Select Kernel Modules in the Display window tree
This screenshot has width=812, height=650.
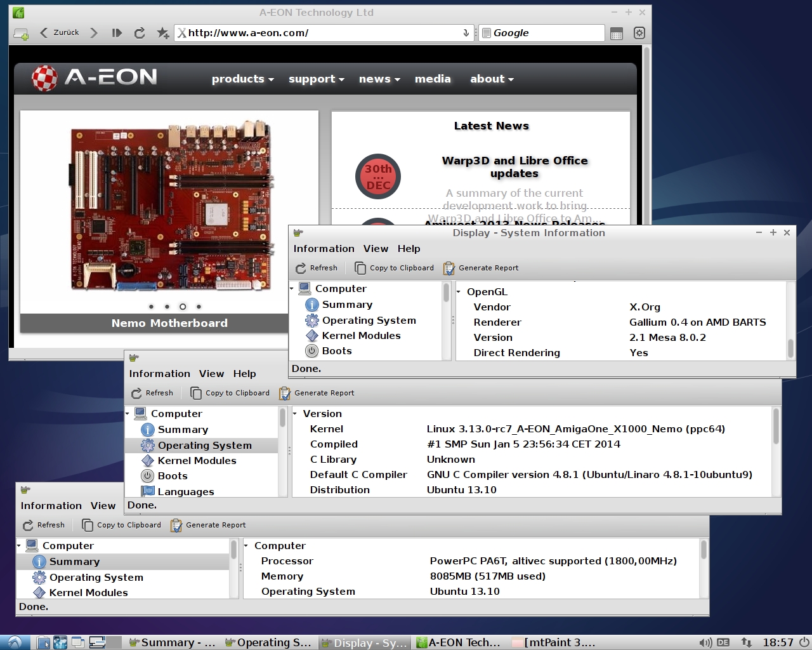361,336
